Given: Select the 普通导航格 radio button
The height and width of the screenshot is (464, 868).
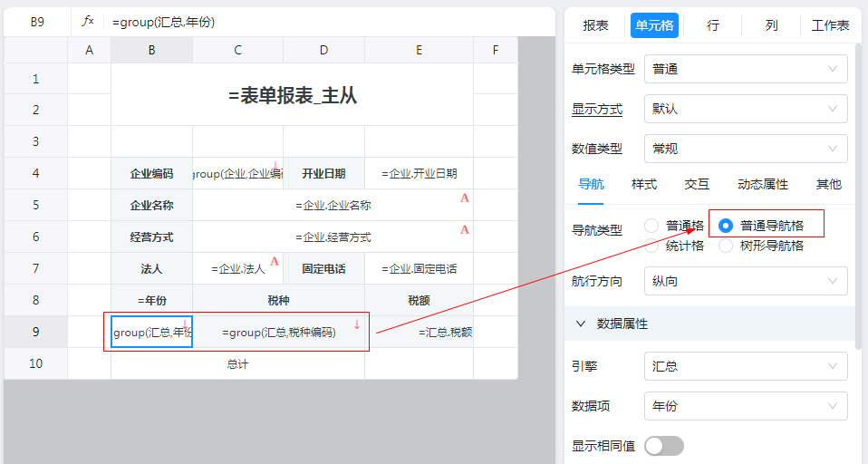Looking at the screenshot, I should pos(725,226).
